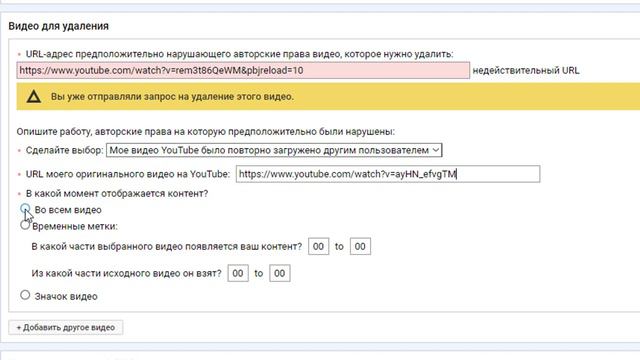
Task: Click the end time field for selected video
Action: (360, 247)
